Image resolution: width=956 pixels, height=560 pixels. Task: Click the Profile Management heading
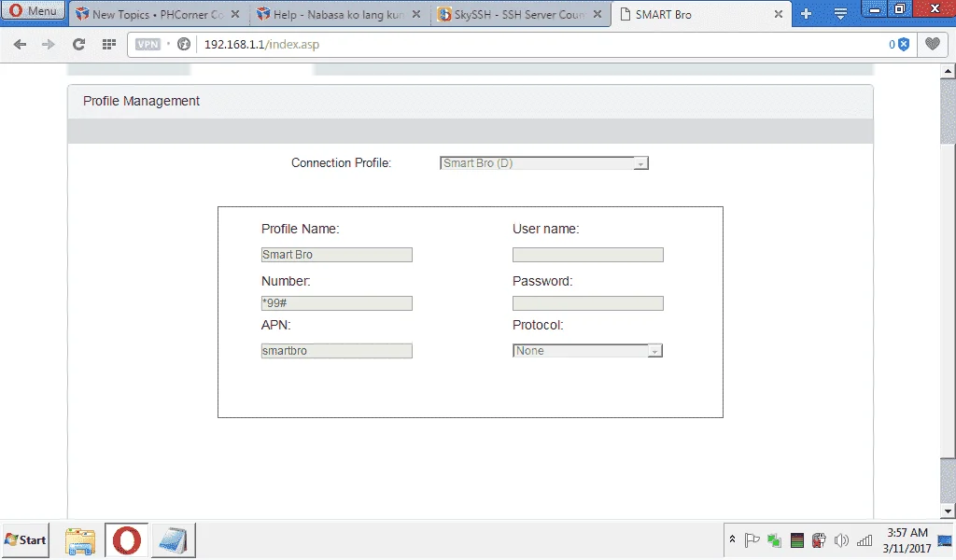click(142, 101)
